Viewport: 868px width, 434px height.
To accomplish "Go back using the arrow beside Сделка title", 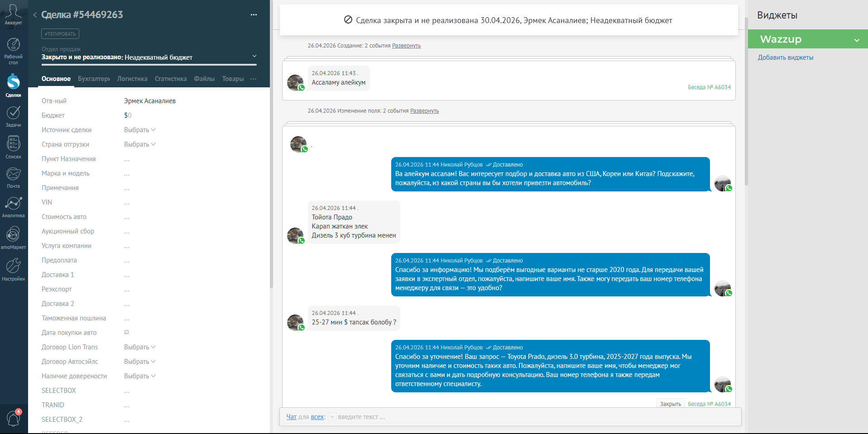I will point(35,15).
